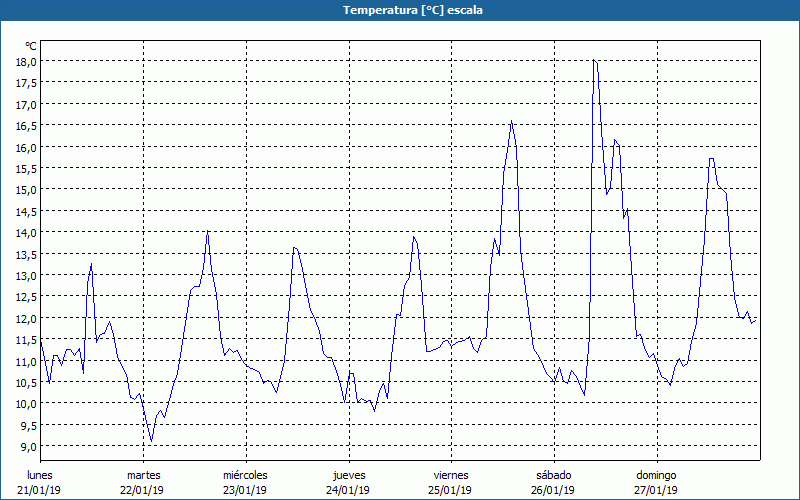
Task: Click the 'viernes' day label
Action: [451, 475]
